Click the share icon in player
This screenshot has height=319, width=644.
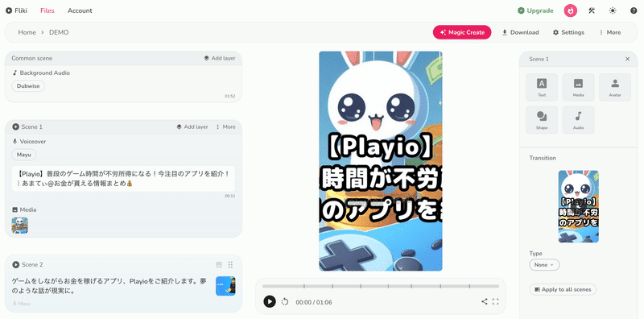pyautogui.click(x=485, y=302)
